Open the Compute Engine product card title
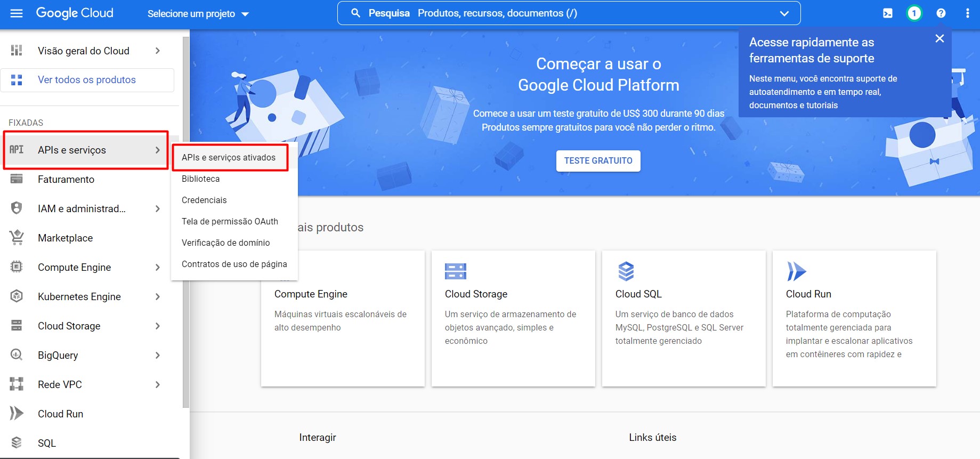Viewport: 980px width, 459px height. (x=311, y=294)
